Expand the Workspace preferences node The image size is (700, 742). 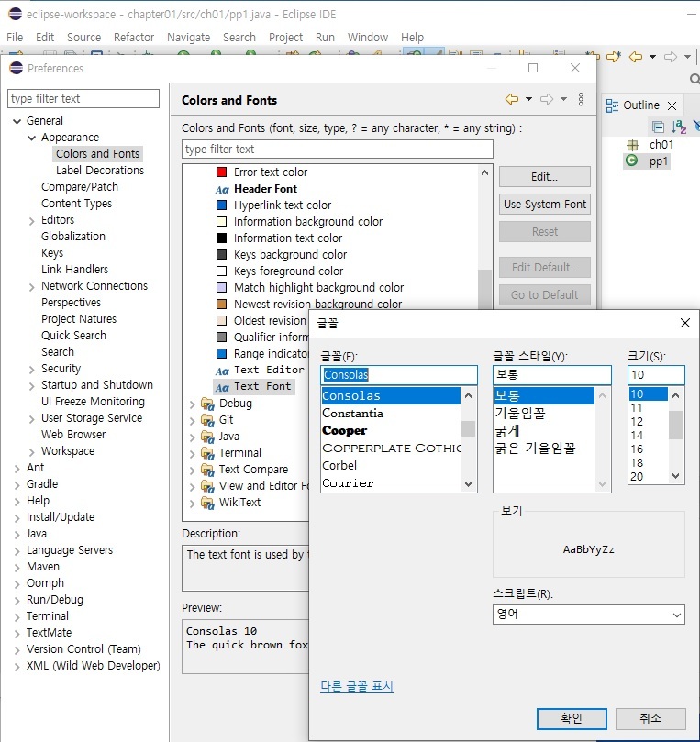[x=32, y=452]
